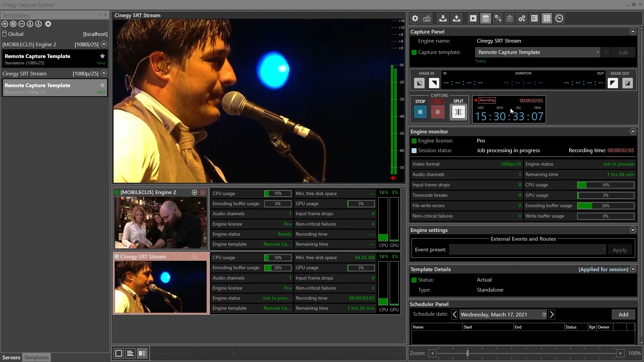Click import template icon in Templates panel

[x=30, y=24]
